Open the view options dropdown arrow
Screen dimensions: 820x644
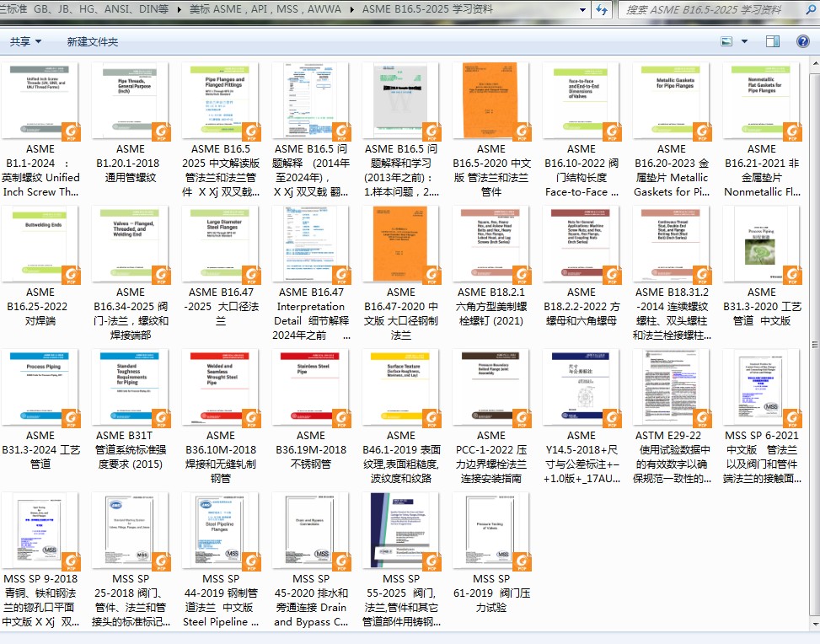pyautogui.click(x=744, y=41)
